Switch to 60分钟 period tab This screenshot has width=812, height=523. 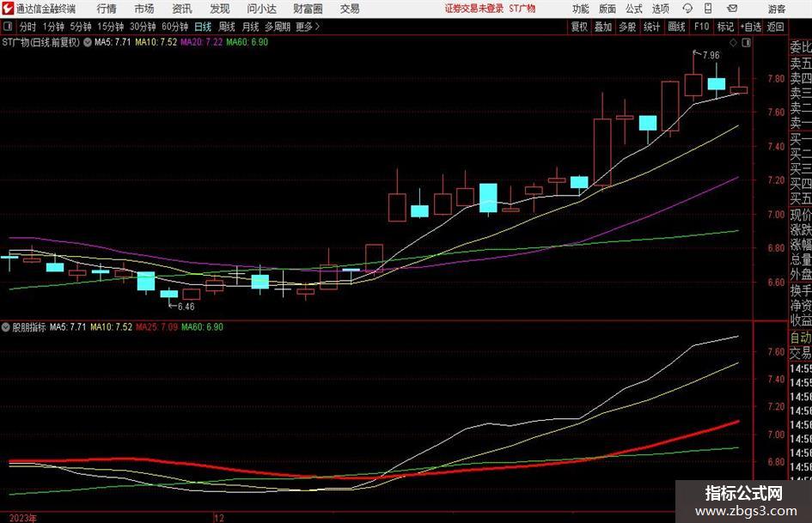(175, 27)
